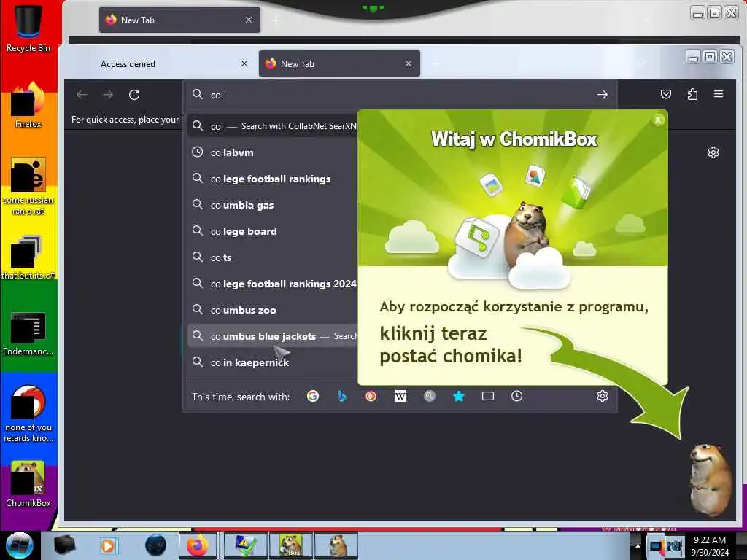Pick the 'college board' suggestion
Screen dimensions: 747x560
pos(274,231)
